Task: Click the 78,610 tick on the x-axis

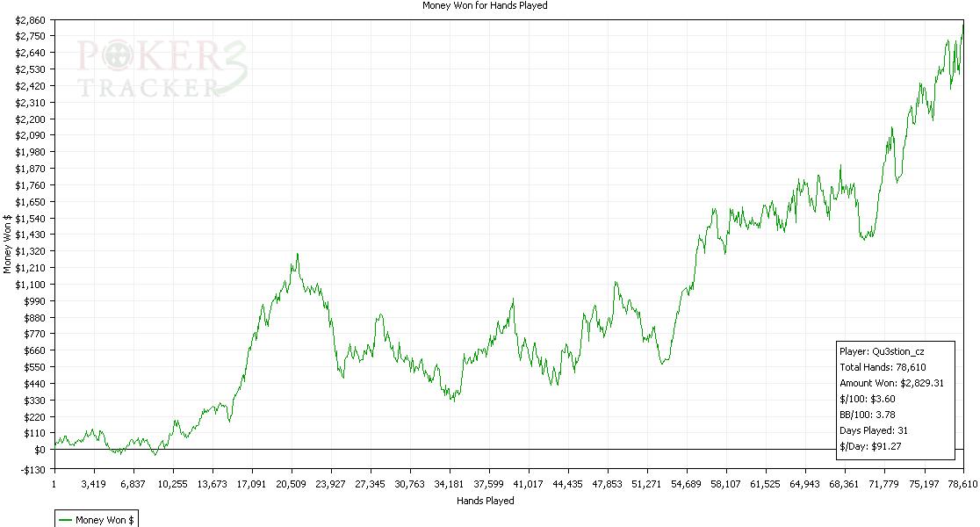Action: (960, 483)
